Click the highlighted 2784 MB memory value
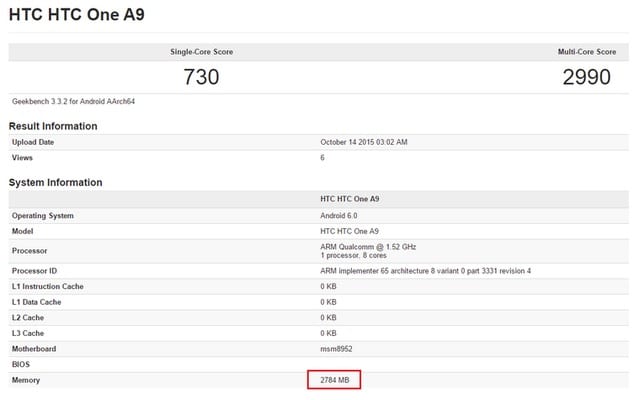Viewport: 634px width, 400px height. 332,380
